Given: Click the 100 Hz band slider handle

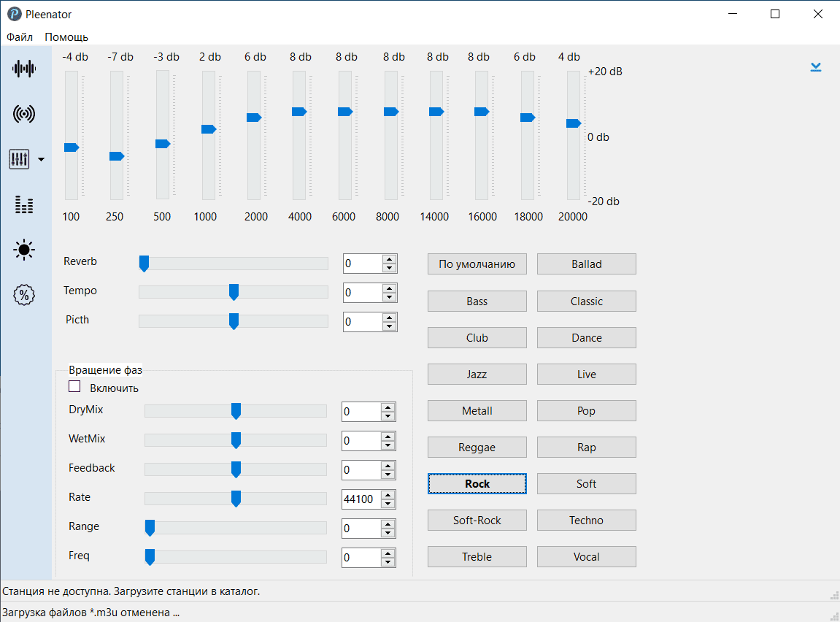Looking at the screenshot, I should [x=72, y=147].
